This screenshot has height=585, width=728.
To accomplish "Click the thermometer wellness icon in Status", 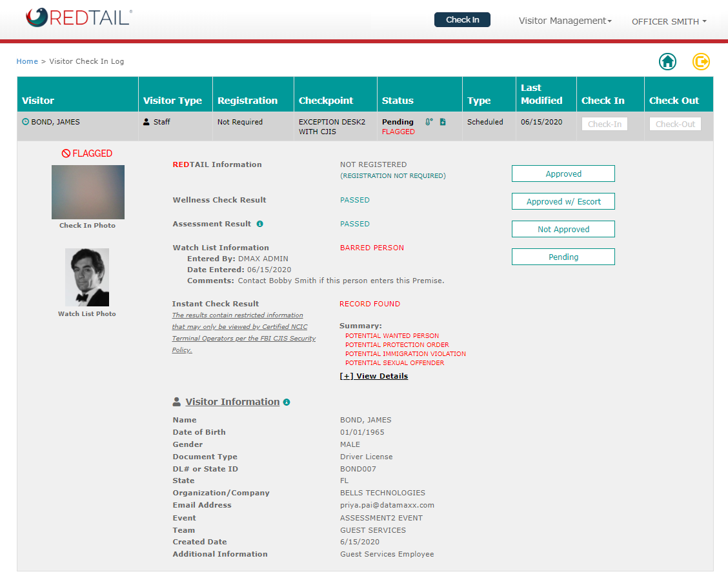I will [429, 122].
